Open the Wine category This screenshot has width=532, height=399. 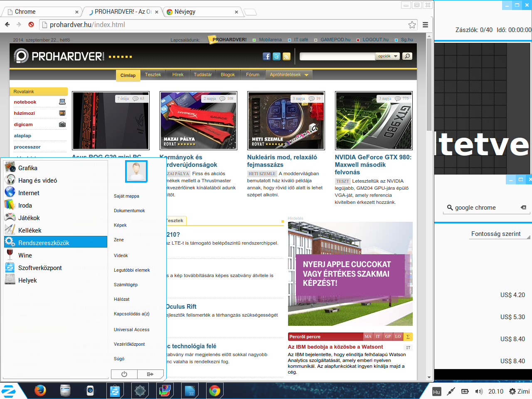(56, 255)
